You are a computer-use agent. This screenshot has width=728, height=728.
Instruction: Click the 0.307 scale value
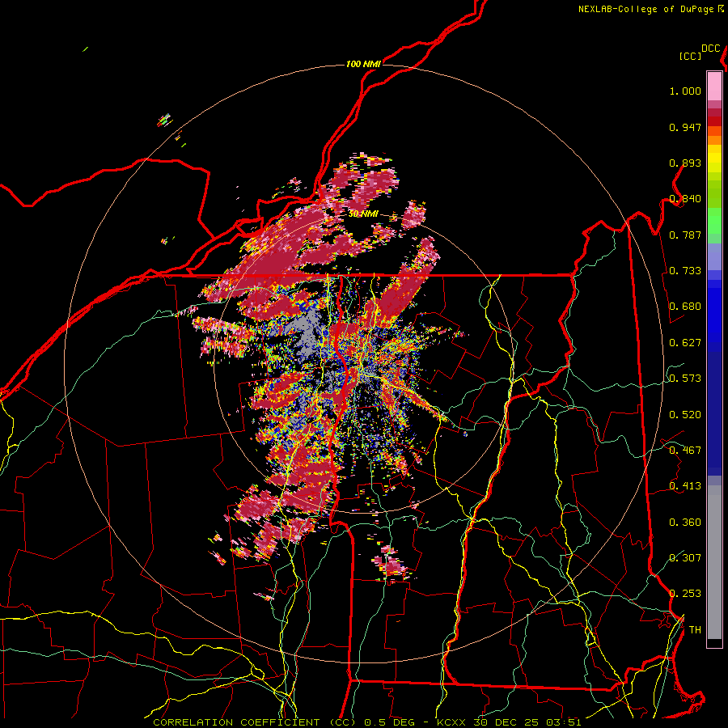685,557
